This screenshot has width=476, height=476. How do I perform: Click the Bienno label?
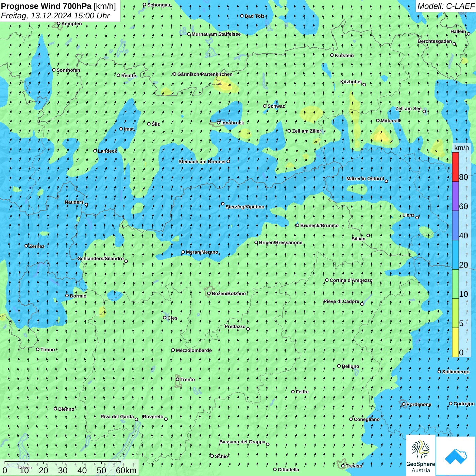66,409
